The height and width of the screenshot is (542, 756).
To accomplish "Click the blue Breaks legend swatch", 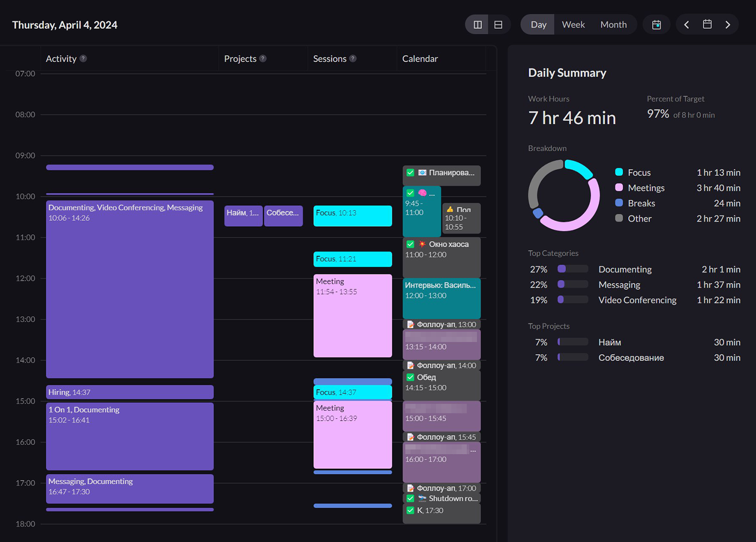I will pos(619,203).
